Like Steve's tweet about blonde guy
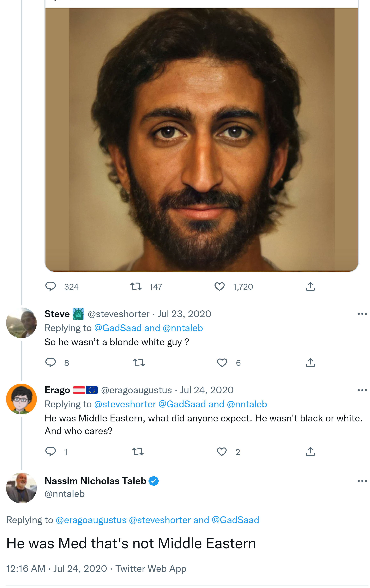 (x=222, y=363)
